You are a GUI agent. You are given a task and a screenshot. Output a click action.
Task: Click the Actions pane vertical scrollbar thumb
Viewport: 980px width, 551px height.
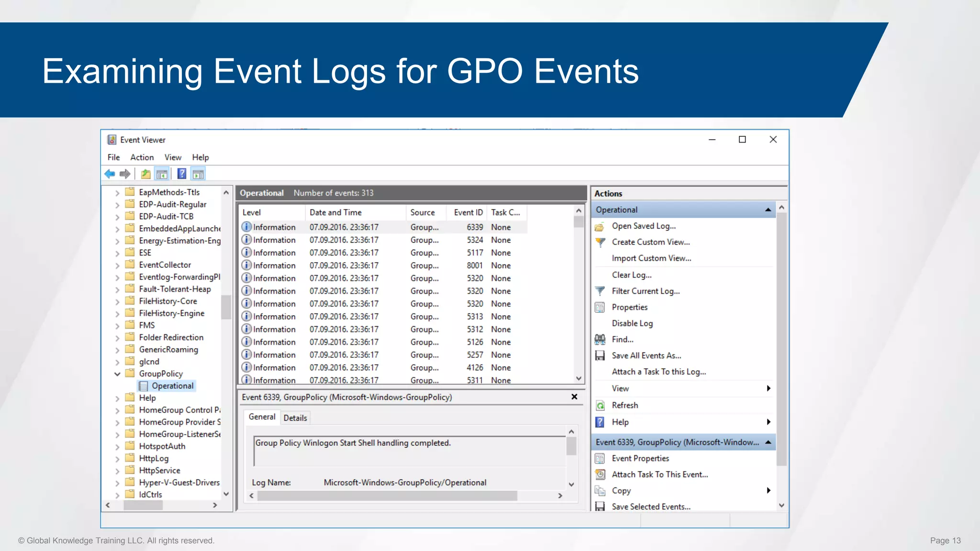pyautogui.click(x=781, y=340)
